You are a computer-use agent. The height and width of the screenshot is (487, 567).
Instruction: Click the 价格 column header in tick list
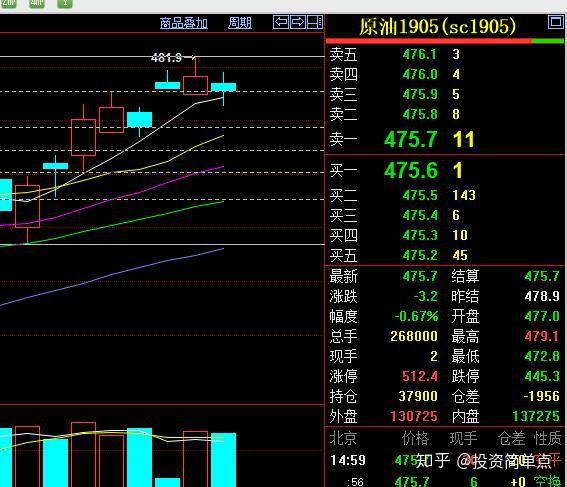pos(415,439)
